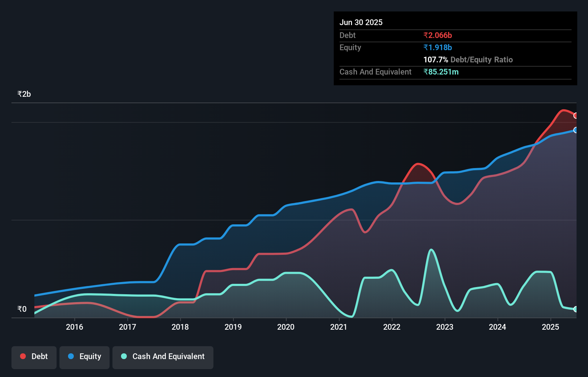The height and width of the screenshot is (377, 588).
Task: Toggle the Cash And Equivalent legend item
Action: (163, 357)
